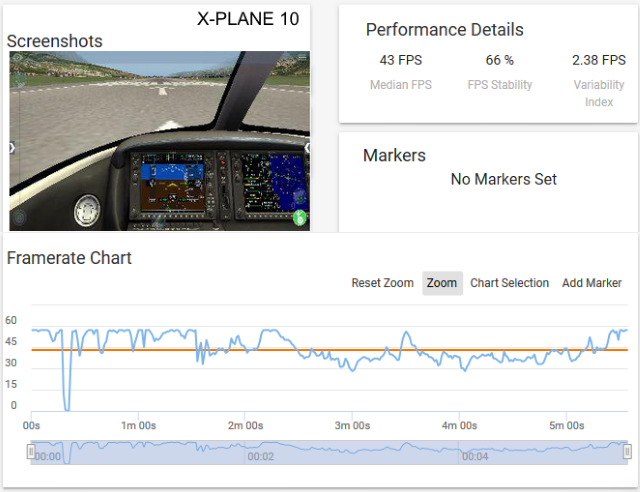
Task: Add a marker with Add Marker
Action: point(591,283)
